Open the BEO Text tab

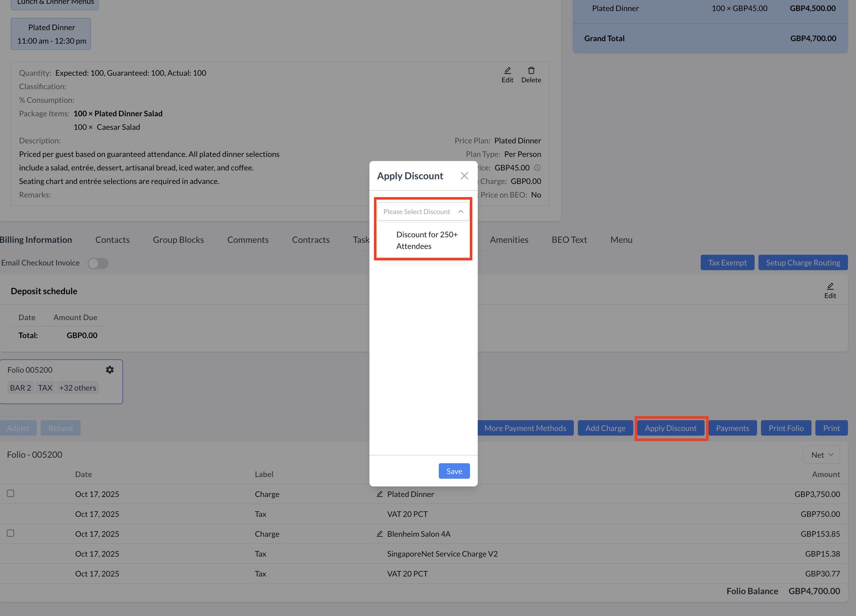[x=569, y=240]
